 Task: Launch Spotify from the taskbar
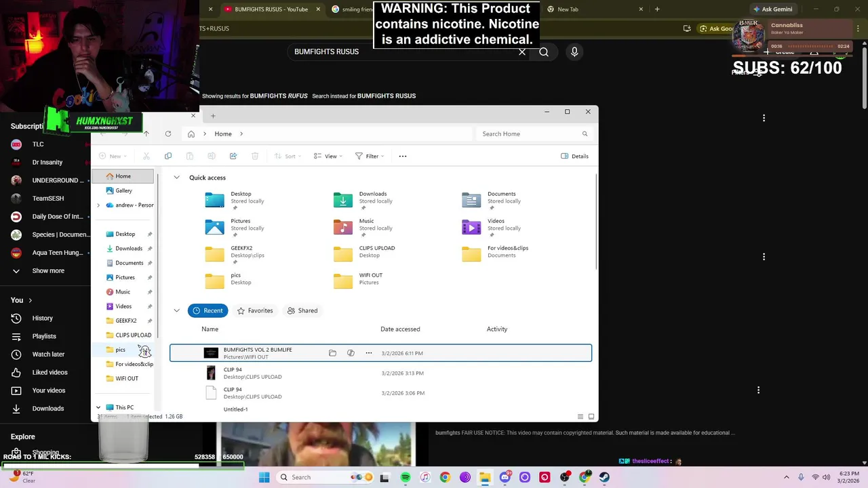coord(406,477)
